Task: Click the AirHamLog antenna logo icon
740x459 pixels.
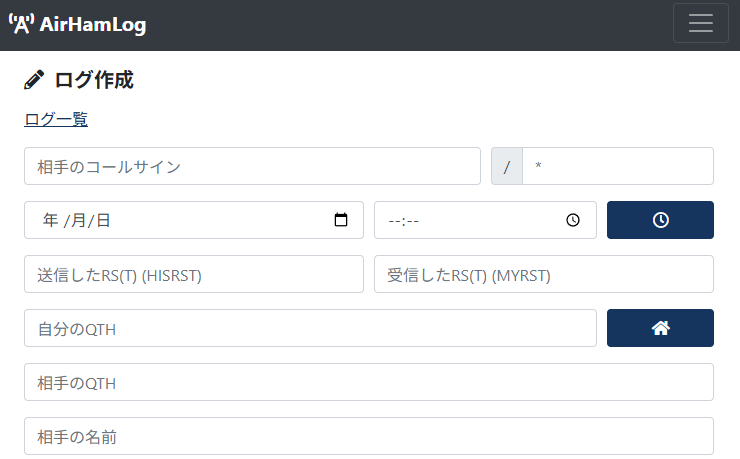Action: pyautogui.click(x=21, y=24)
